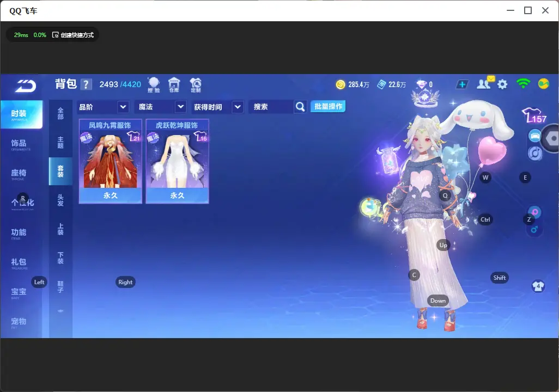The height and width of the screenshot is (392, 559).
Task: Maximize the QQ飞车 window
Action: (528, 11)
